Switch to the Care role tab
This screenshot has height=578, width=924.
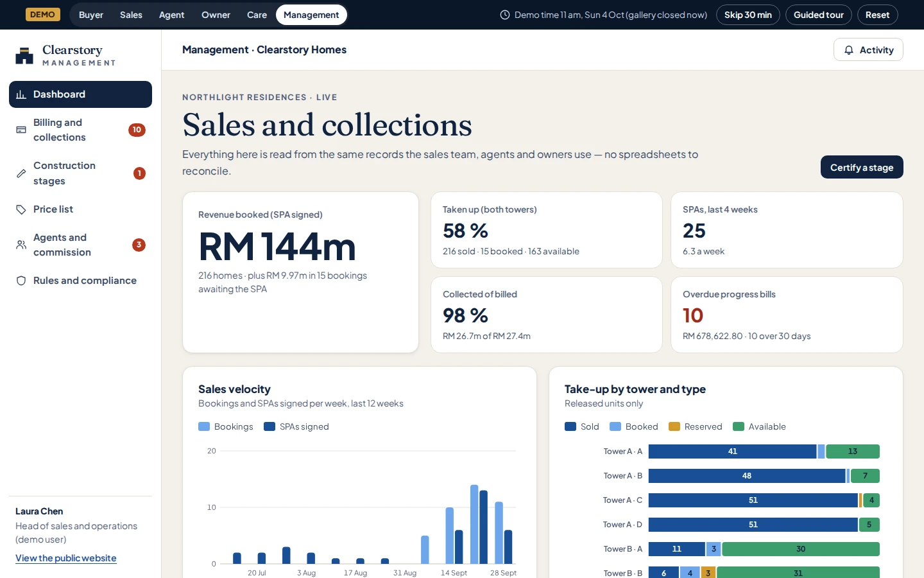click(x=257, y=15)
